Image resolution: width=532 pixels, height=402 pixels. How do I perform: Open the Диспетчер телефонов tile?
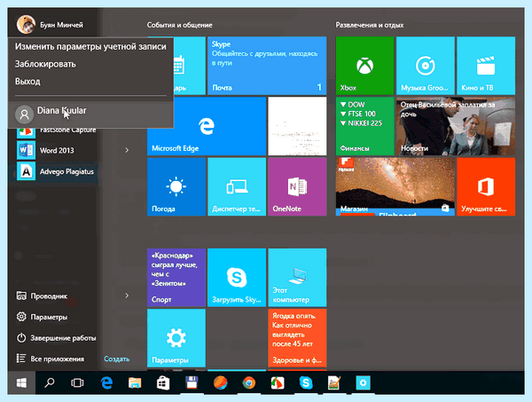[237, 186]
